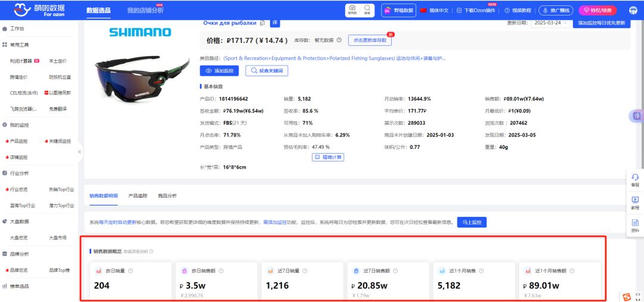The height and width of the screenshot is (302, 644).
Task: Click info icon next to 暂无数据
Action: [339, 41]
